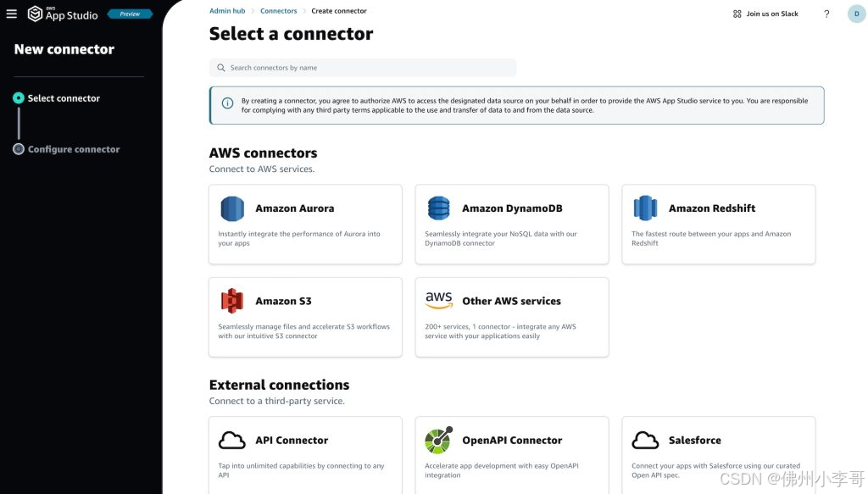Click 'Configure connector' step label

point(74,149)
